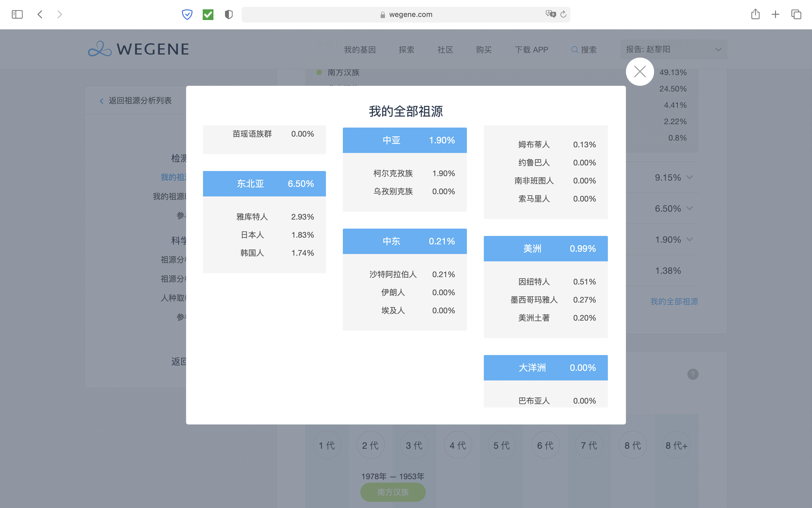Toggle the Safari sidebar icon
Screen dimensions: 812x508
tap(17, 14)
